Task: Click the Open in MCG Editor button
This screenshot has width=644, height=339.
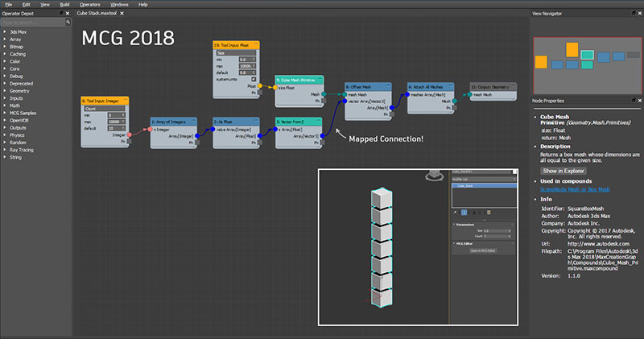Action: point(483,250)
